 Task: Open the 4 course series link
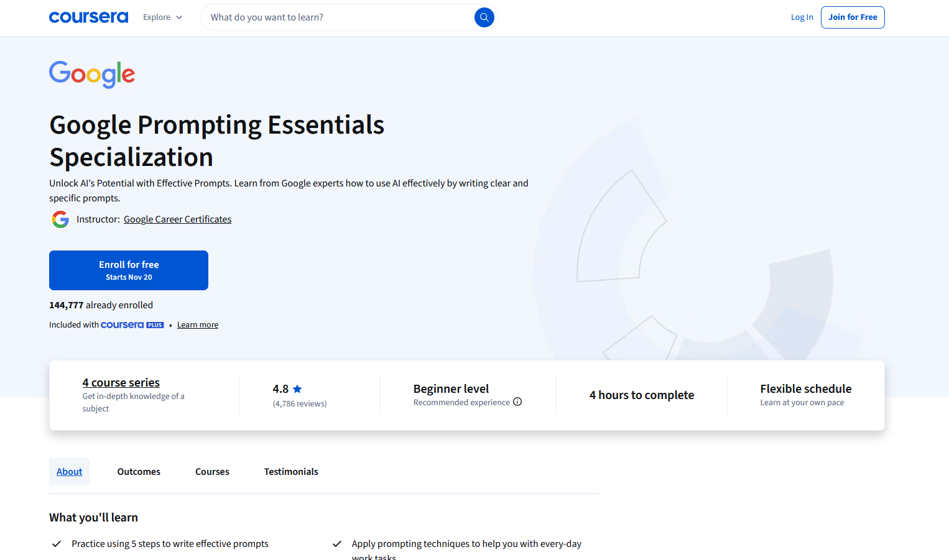(x=121, y=382)
